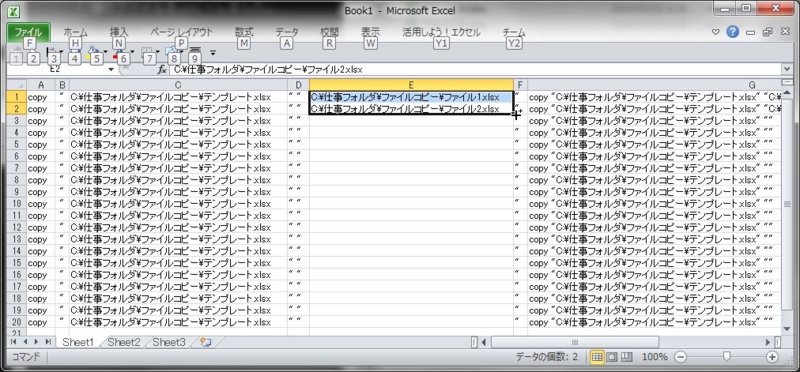Image resolution: width=800 pixels, height=372 pixels.
Task: Open the データ ribbon tab
Action: [287, 32]
